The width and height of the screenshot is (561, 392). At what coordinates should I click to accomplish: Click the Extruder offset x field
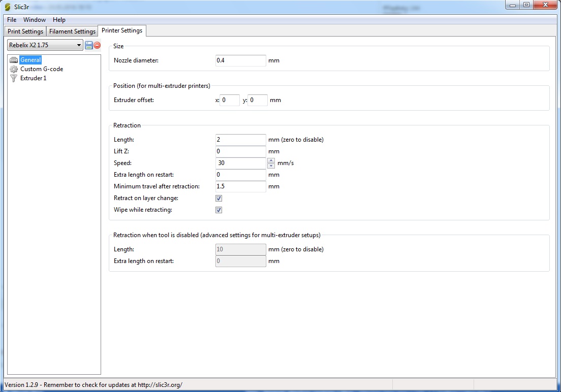(x=230, y=100)
